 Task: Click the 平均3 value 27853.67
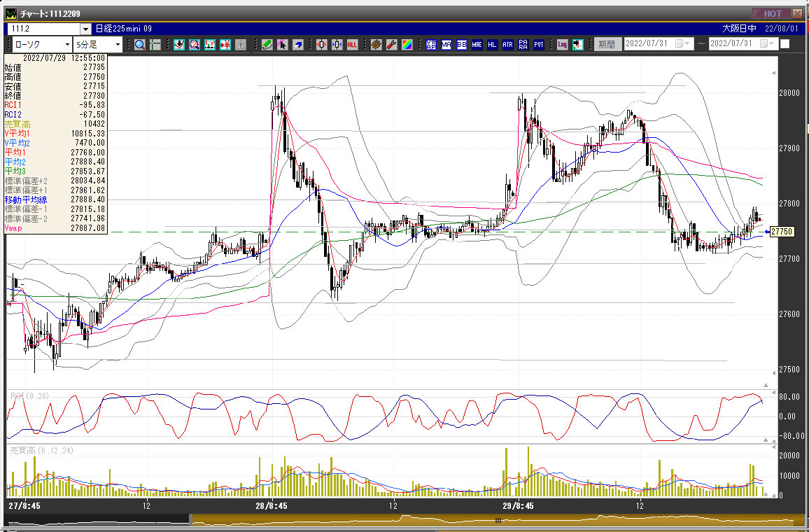[x=87, y=171]
